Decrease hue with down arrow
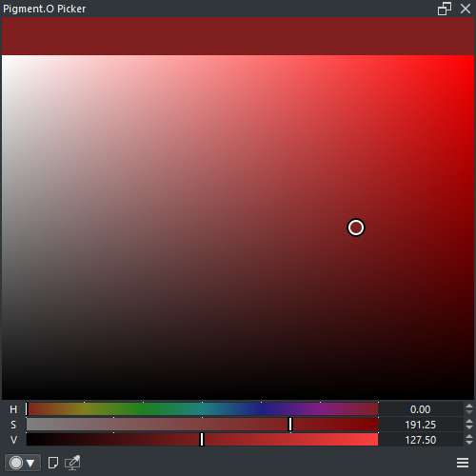This screenshot has width=476, height=476. [x=469, y=412]
